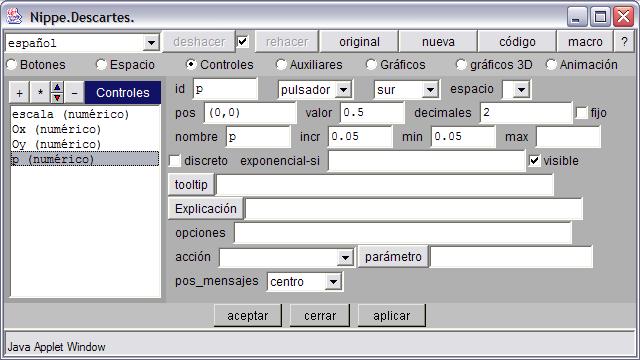Click the deshacer button

[199, 42]
